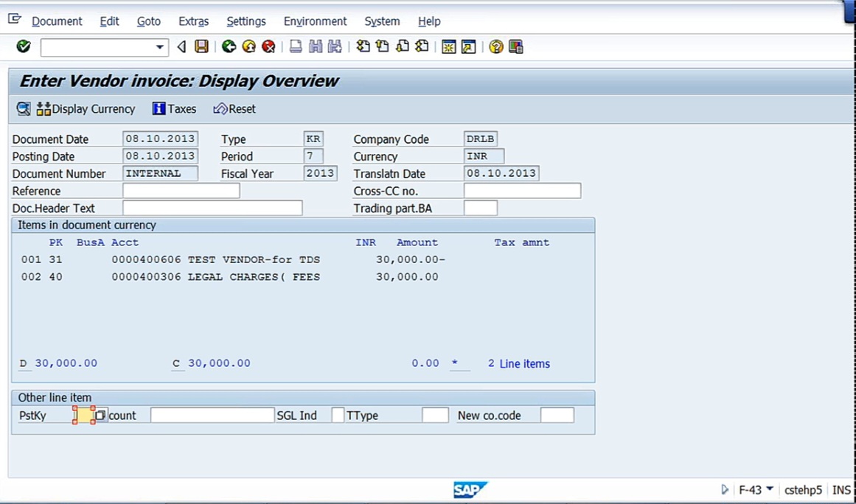Screen dimensions: 856x504
Task: Open the command field dropdown arrow
Action: [159, 47]
